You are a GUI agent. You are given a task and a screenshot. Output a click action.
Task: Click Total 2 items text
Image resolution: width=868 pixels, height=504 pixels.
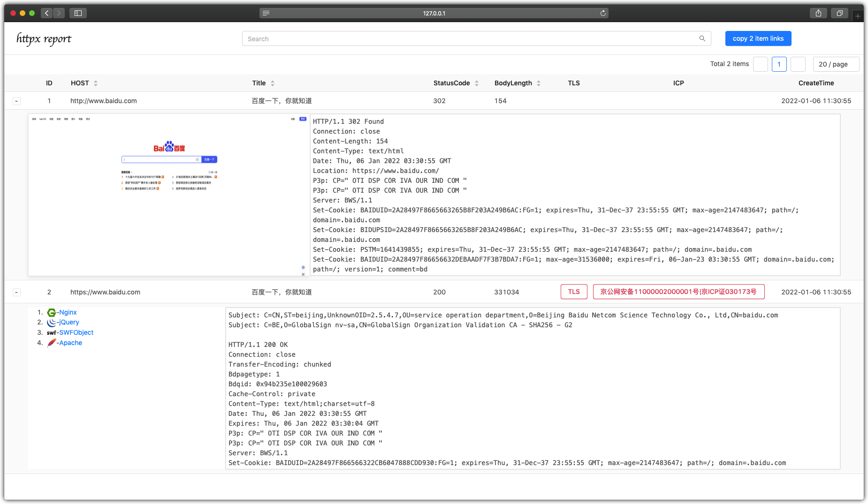[x=730, y=64]
